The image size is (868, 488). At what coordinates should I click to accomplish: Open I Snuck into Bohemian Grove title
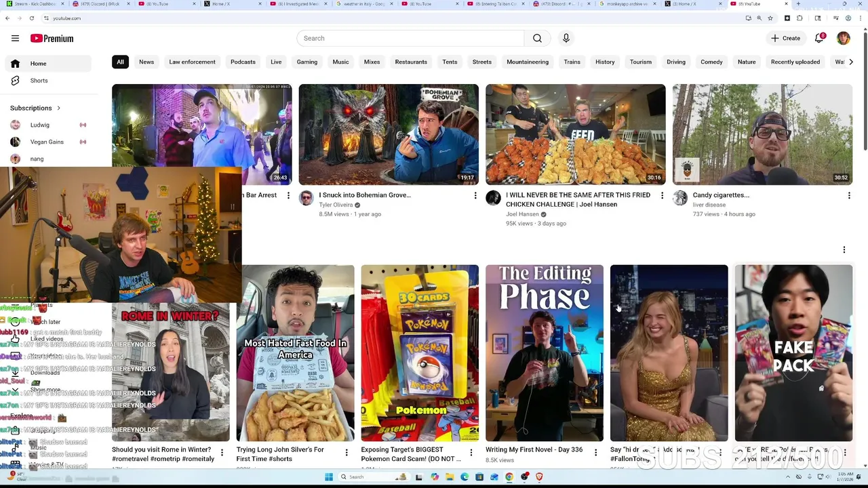[x=365, y=195]
